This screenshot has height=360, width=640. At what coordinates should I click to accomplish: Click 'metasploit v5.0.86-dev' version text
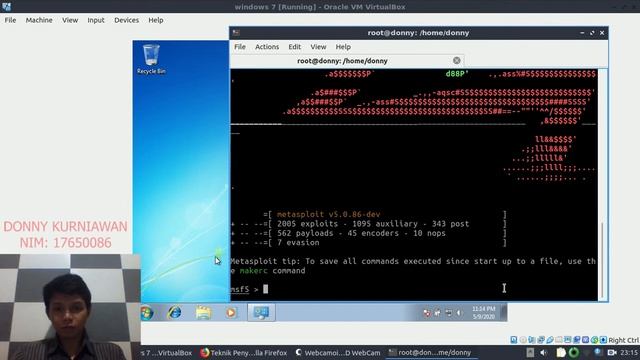click(x=329, y=214)
